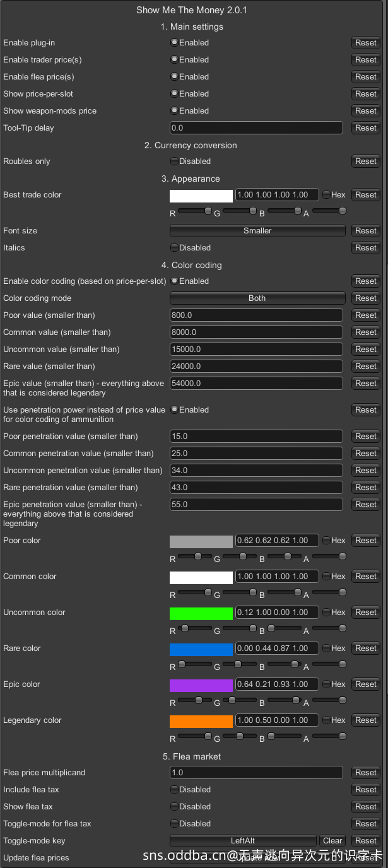
Task: Reset the Tool-Tip delay setting
Action: [x=365, y=128]
